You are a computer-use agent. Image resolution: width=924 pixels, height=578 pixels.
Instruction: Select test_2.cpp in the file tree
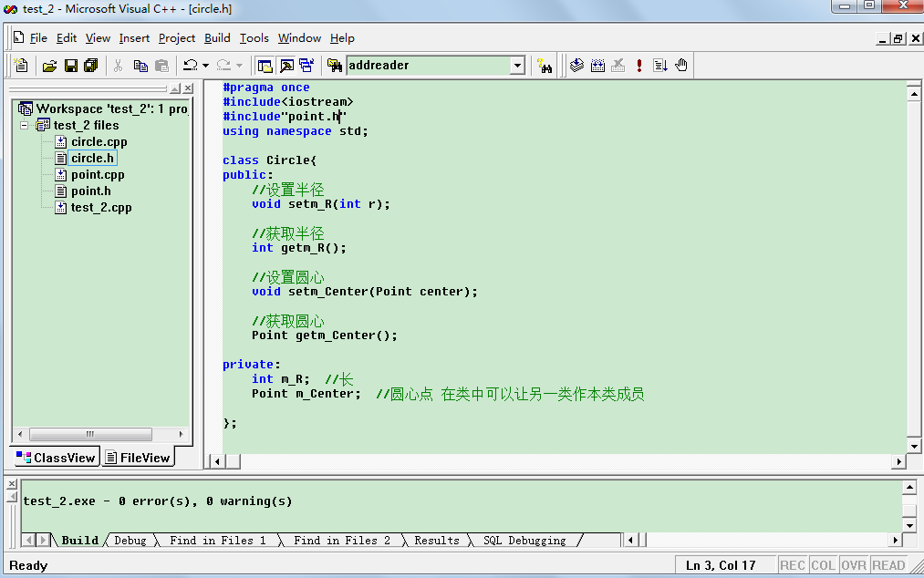101,208
